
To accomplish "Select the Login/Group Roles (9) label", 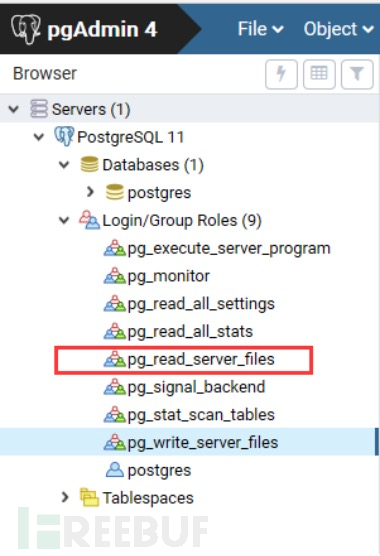I will pos(182,221).
